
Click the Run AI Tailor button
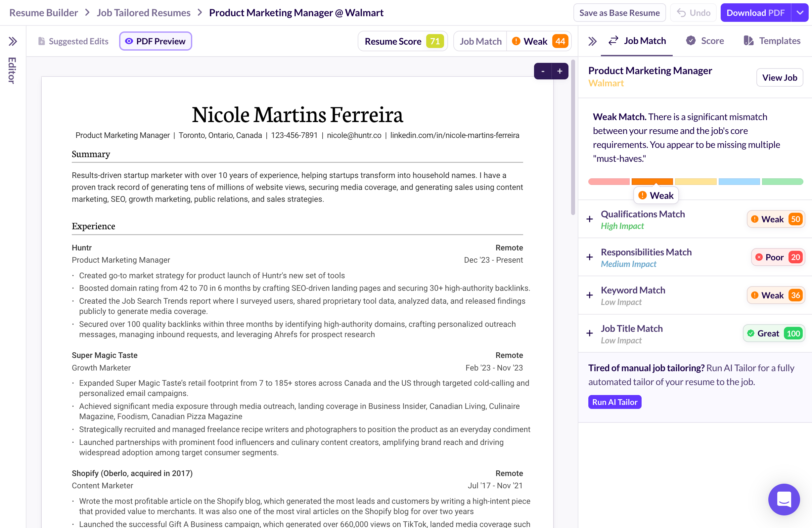(x=614, y=402)
